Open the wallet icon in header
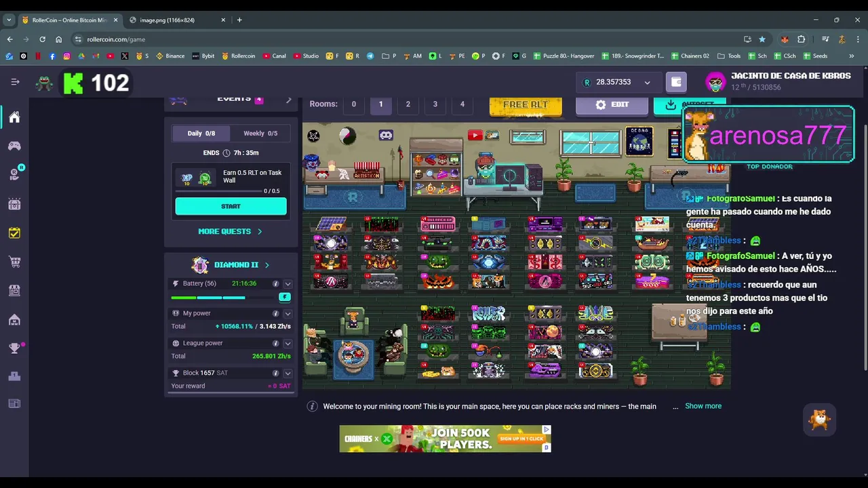The height and width of the screenshot is (488, 868). [x=676, y=82]
